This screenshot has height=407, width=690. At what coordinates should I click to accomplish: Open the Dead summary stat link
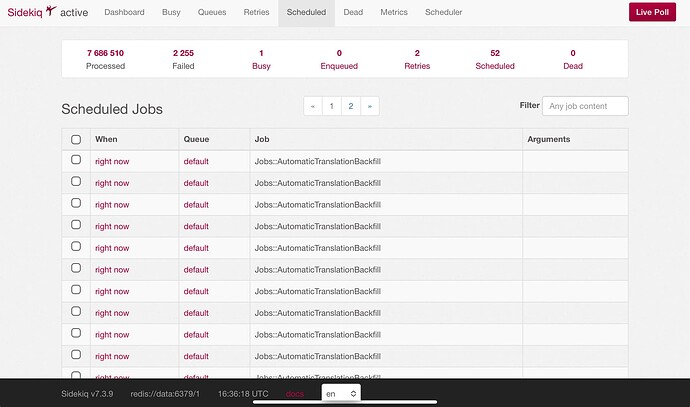pos(573,66)
